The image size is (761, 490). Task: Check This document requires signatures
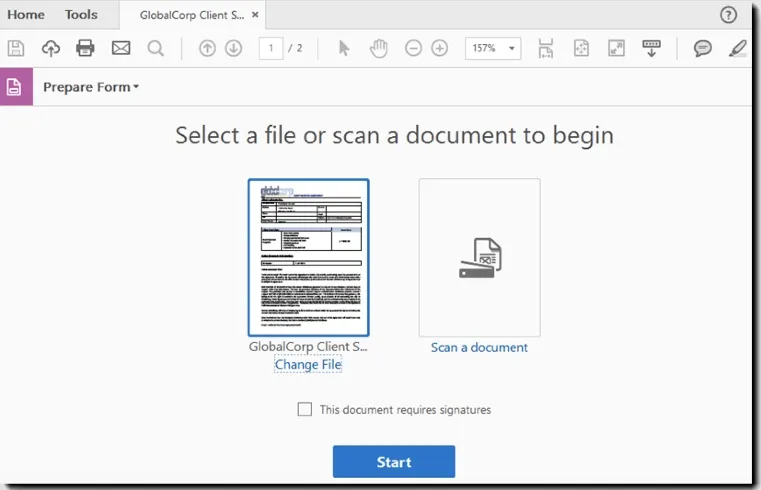[305, 409]
